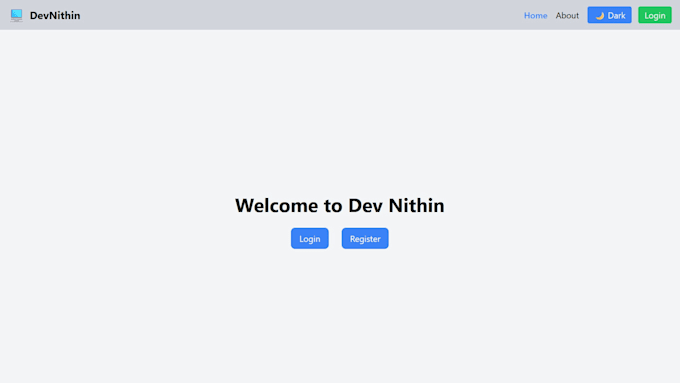
Task: Open the Register button
Action: point(365,239)
